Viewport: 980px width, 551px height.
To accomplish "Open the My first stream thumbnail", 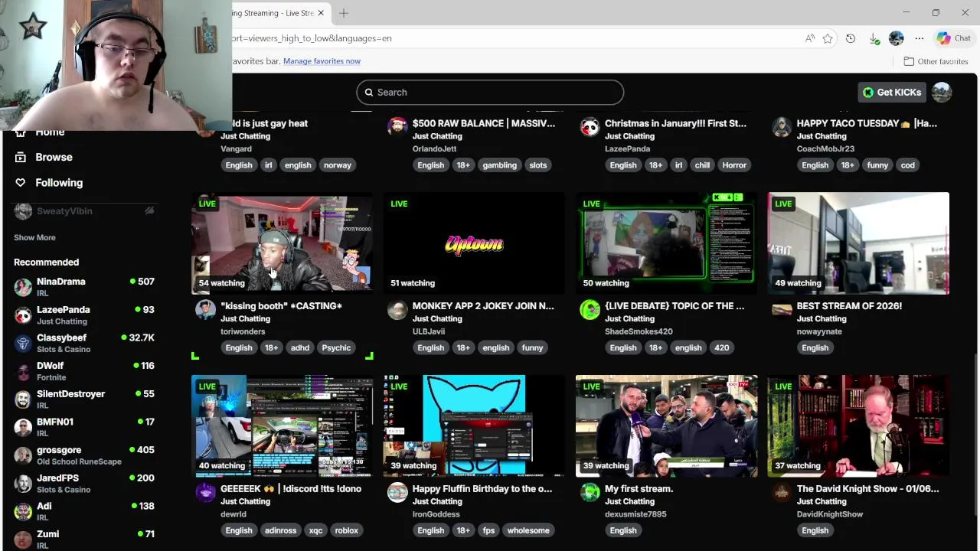I will coord(666,426).
